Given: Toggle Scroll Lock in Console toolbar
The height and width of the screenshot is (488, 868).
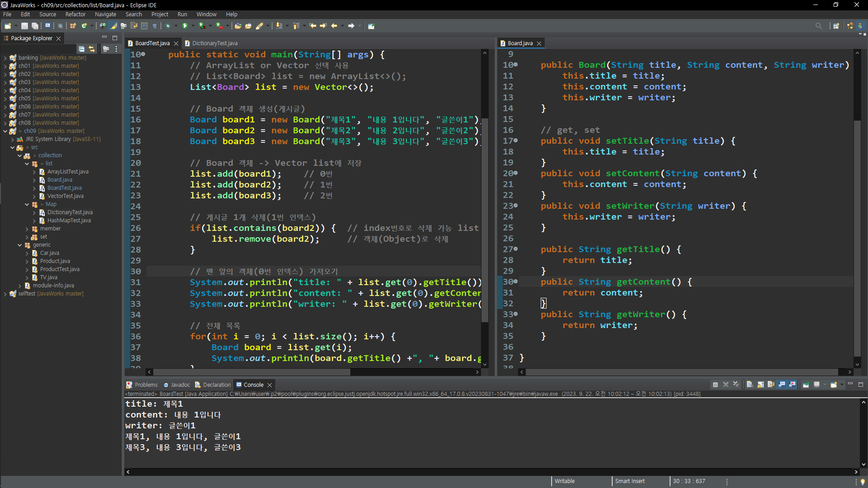Looking at the screenshot, I should point(760,385).
